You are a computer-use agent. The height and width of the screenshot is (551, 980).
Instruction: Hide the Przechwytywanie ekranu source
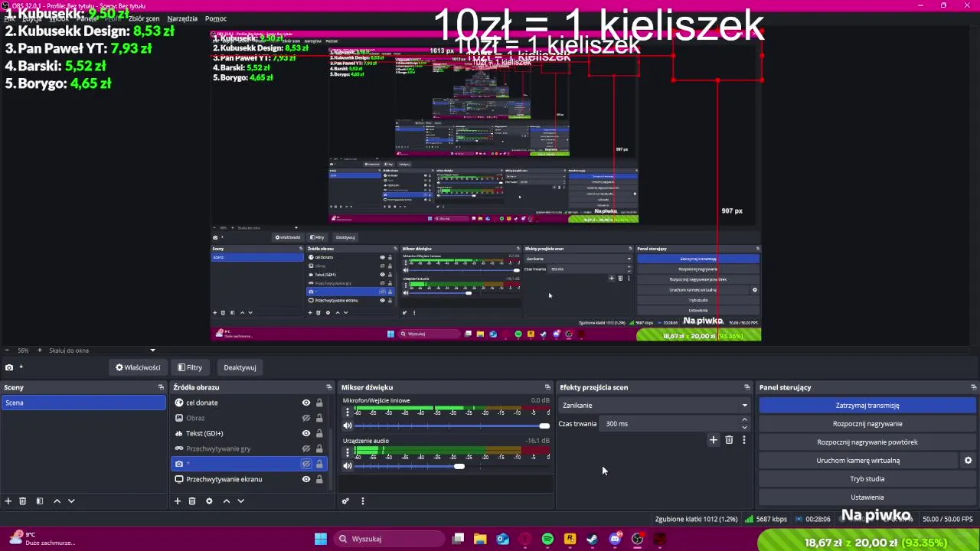point(306,479)
